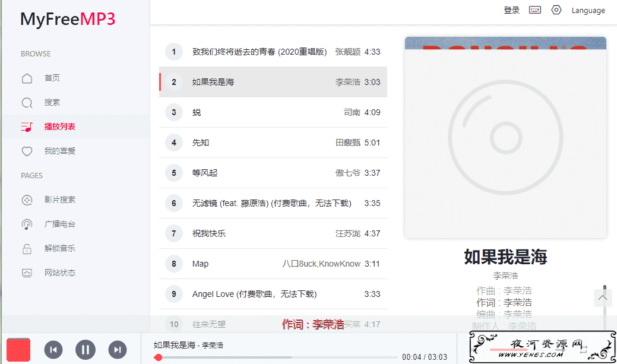Click the MyFreeMP3 logo
The height and width of the screenshot is (364, 617).
pos(68,19)
